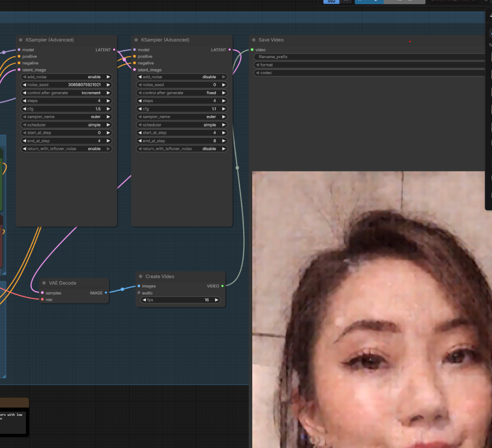The width and height of the screenshot is (492, 448).
Task: Click the samples input port on VAE Decode
Action: 42,293
